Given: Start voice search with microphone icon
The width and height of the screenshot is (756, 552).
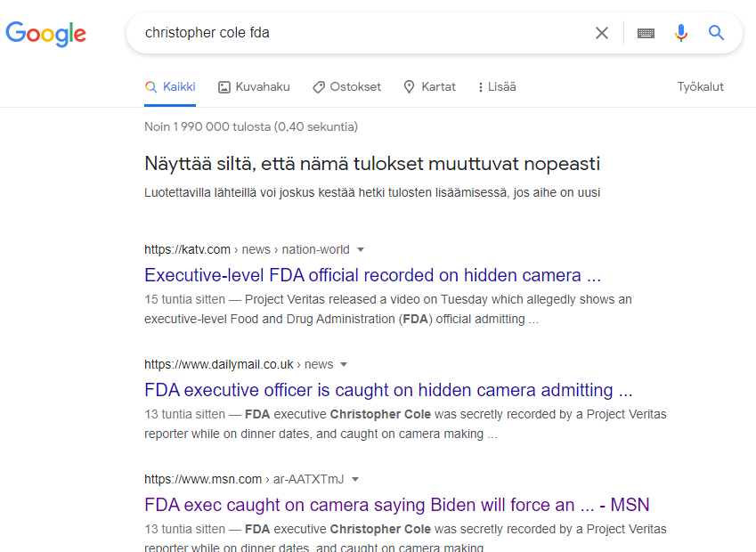Looking at the screenshot, I should (x=681, y=33).
